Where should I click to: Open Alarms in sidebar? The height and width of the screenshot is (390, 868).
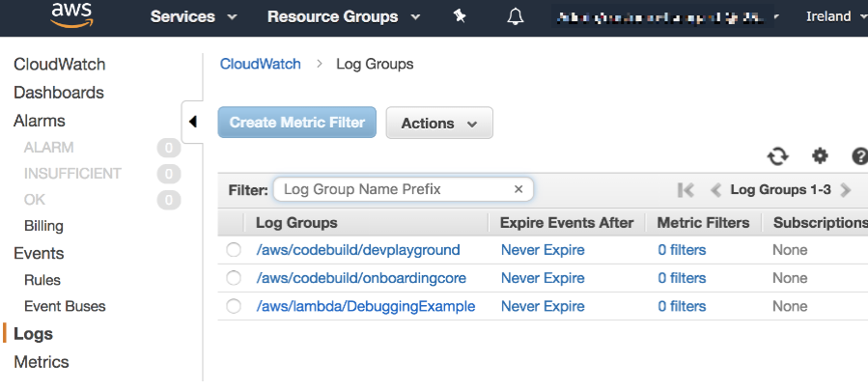(40, 121)
